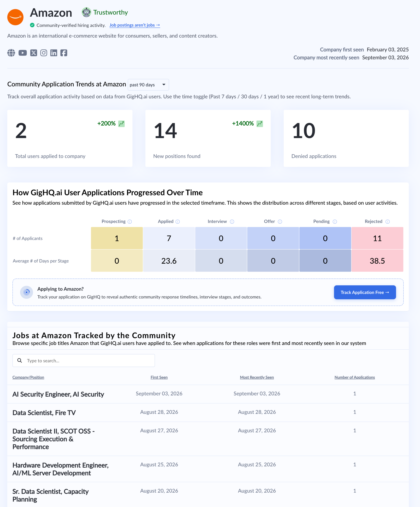Sort by First Seen column
The width and height of the screenshot is (420, 507).
(159, 377)
